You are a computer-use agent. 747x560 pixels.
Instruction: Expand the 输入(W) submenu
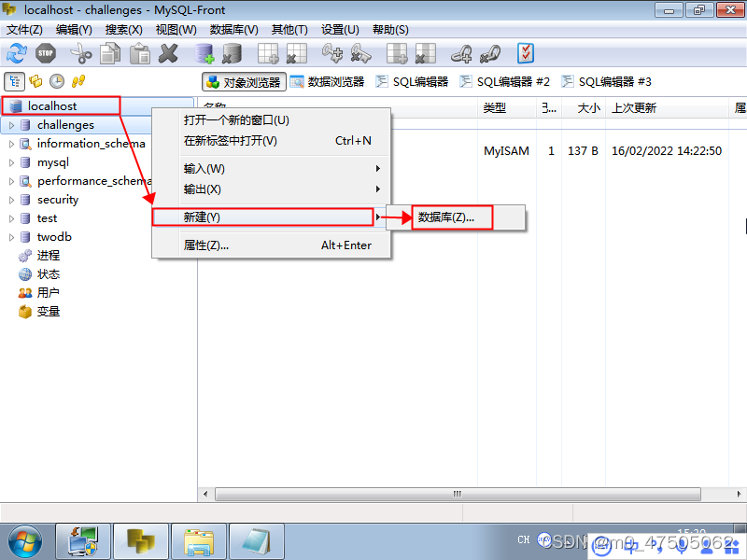[x=272, y=169]
